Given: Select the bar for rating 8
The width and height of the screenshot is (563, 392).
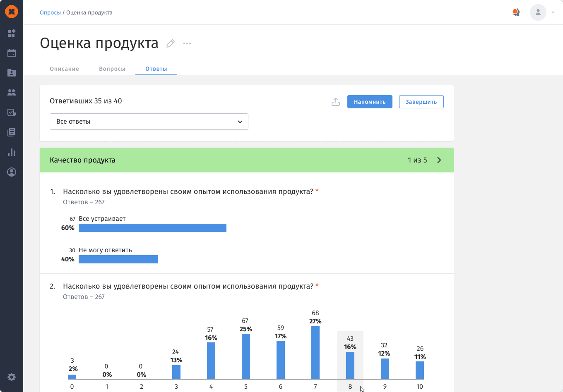Looking at the screenshot, I should coord(350,364).
